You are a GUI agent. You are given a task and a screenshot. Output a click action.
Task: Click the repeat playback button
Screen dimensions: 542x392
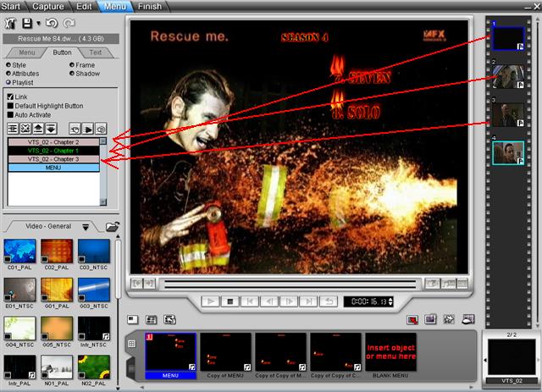[329, 301]
